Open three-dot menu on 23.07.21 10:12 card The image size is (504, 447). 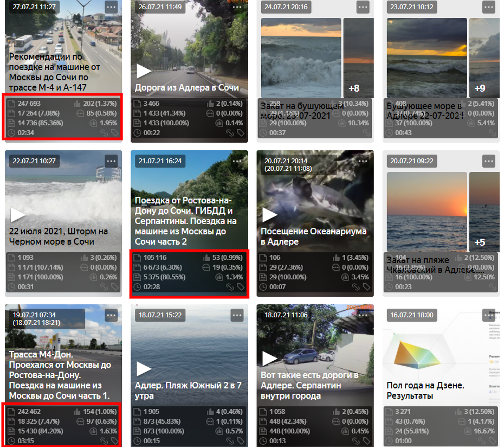[x=489, y=7]
